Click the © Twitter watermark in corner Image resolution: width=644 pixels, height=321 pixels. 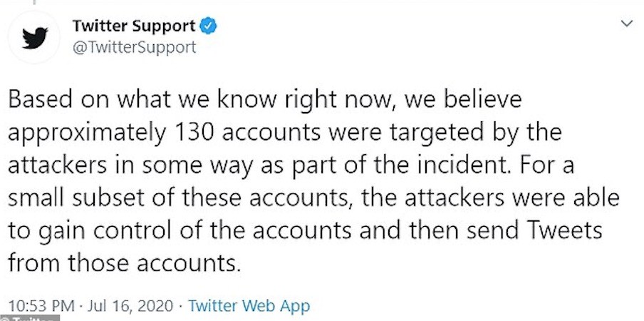[30, 318]
